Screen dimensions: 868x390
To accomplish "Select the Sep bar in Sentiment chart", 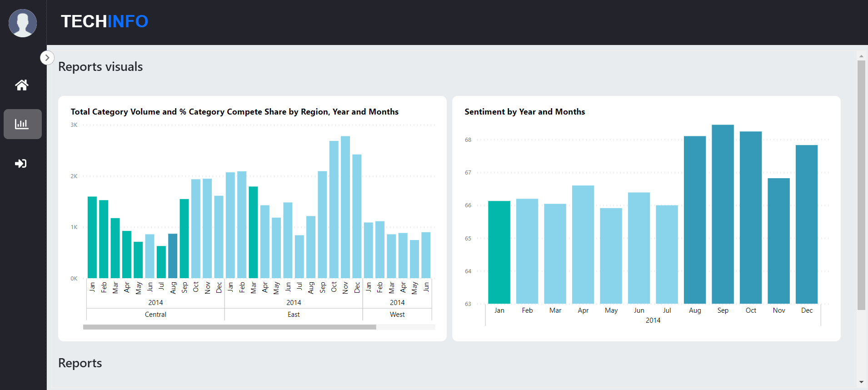I will click(x=723, y=214).
